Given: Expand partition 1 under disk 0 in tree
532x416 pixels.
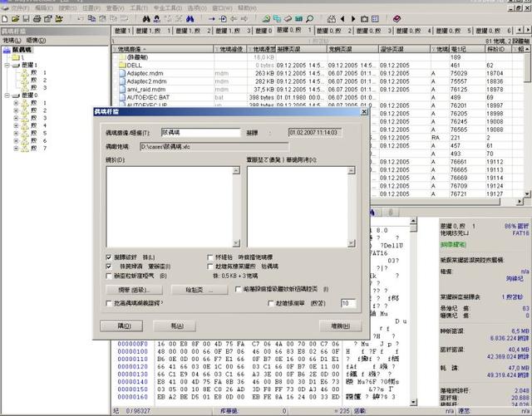Looking at the screenshot, I should pyautogui.click(x=16, y=103).
